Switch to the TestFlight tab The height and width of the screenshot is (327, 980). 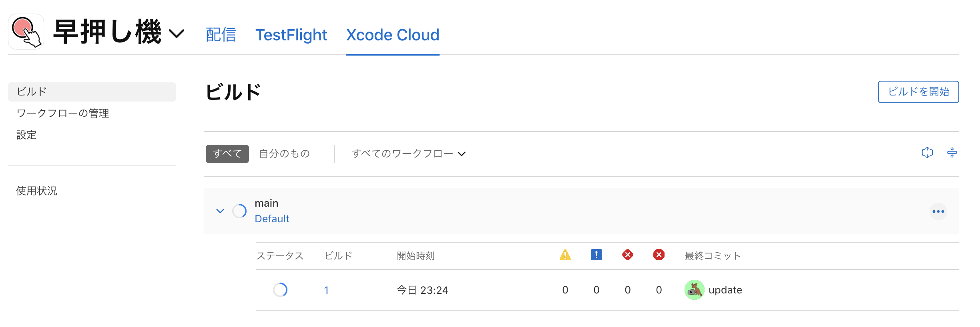click(x=291, y=35)
